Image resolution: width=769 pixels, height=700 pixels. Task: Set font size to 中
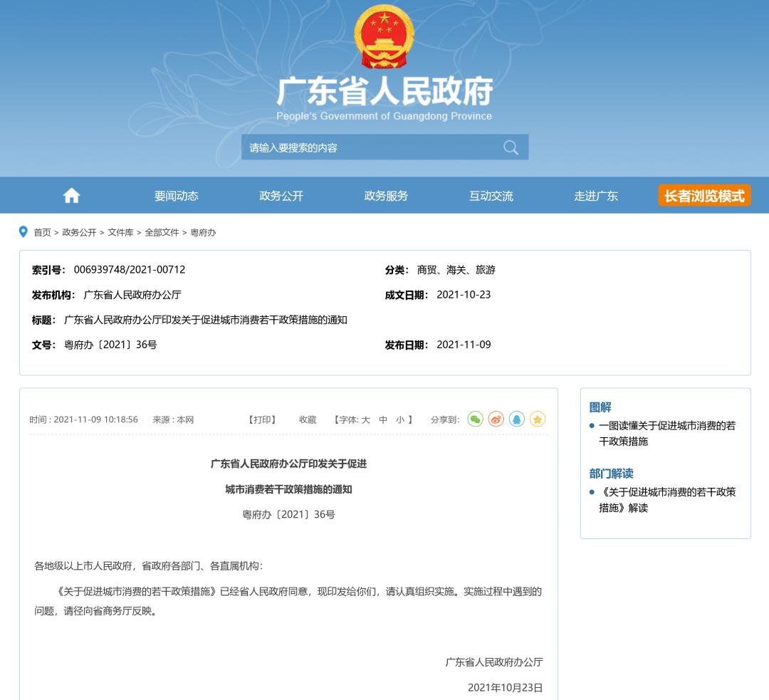pyautogui.click(x=383, y=420)
